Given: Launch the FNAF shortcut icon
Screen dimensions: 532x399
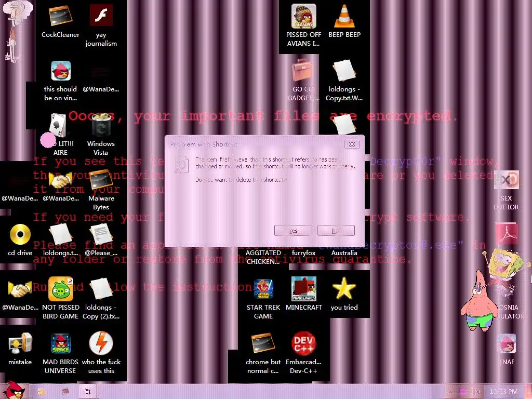Looking at the screenshot, I should click(507, 343).
